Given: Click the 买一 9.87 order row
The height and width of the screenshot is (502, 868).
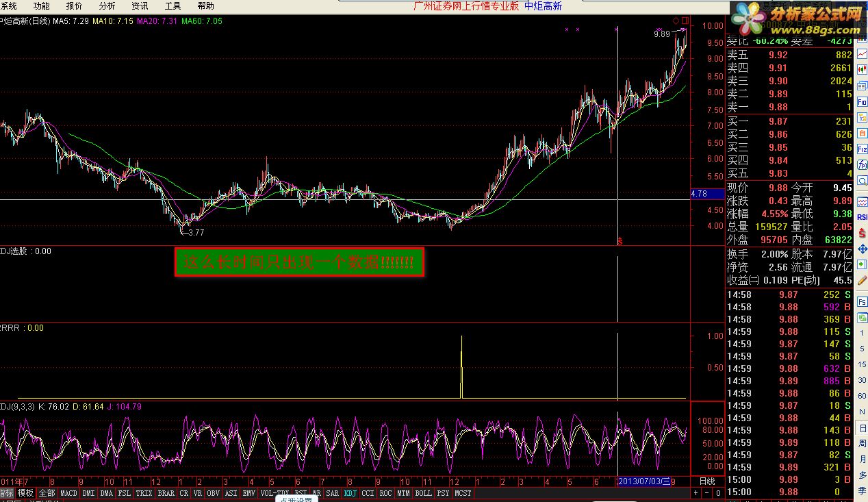Looking at the screenshot, I should tap(789, 121).
